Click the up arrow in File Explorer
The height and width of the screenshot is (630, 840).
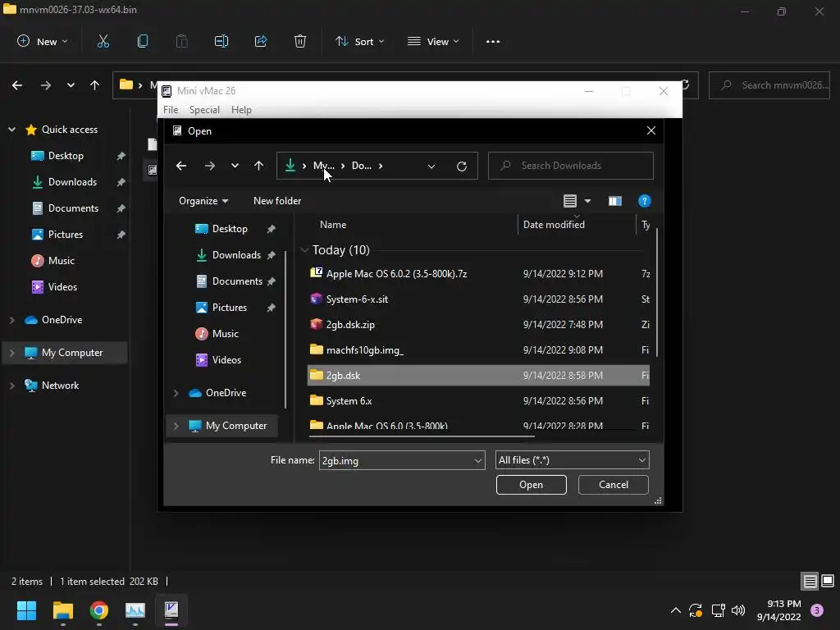pyautogui.click(x=95, y=85)
